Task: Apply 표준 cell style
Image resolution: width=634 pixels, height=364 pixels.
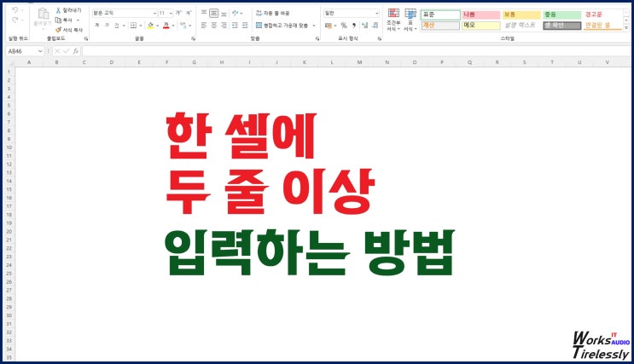Action: click(440, 14)
